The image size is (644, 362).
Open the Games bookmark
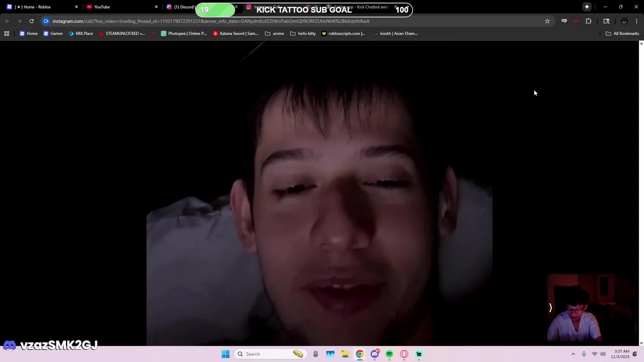click(x=53, y=34)
